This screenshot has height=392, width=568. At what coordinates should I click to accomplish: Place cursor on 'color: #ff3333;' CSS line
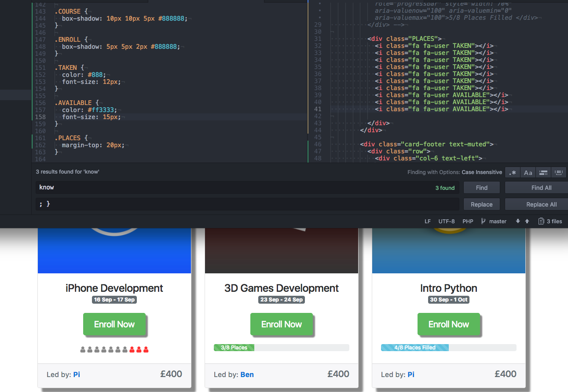(x=90, y=110)
